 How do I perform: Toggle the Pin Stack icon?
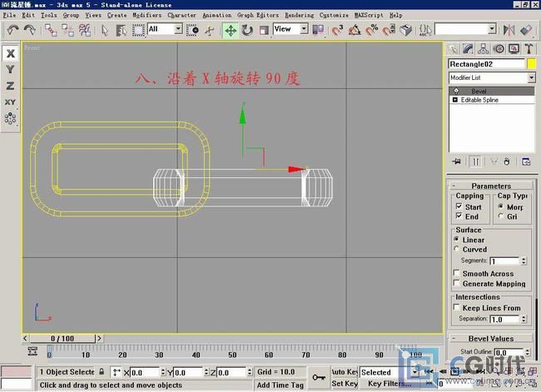[x=456, y=161]
